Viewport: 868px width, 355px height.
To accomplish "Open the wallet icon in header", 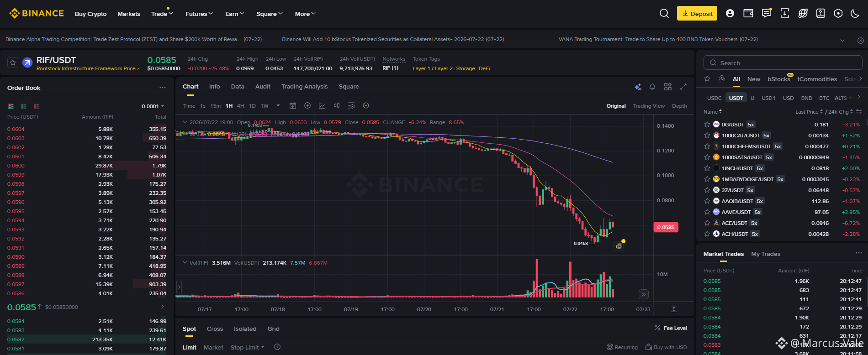I will pos(748,13).
